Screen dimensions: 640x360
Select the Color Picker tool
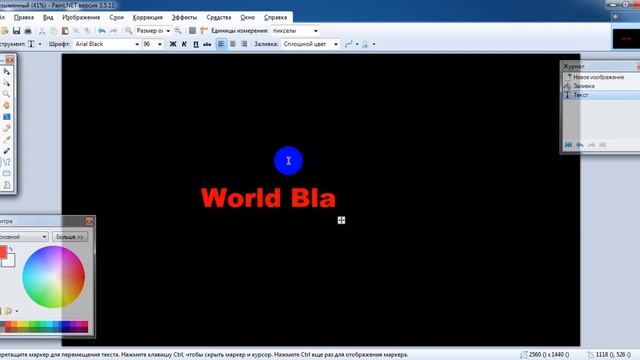7,140
